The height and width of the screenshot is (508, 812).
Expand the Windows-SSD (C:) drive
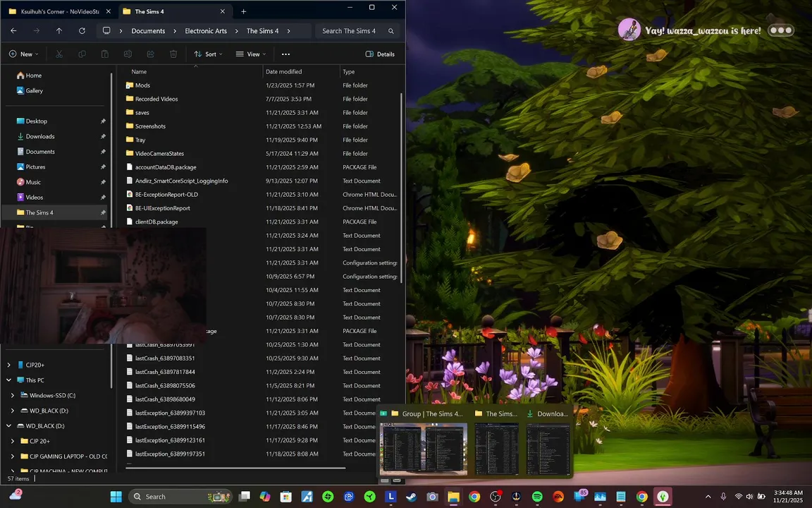pos(13,396)
